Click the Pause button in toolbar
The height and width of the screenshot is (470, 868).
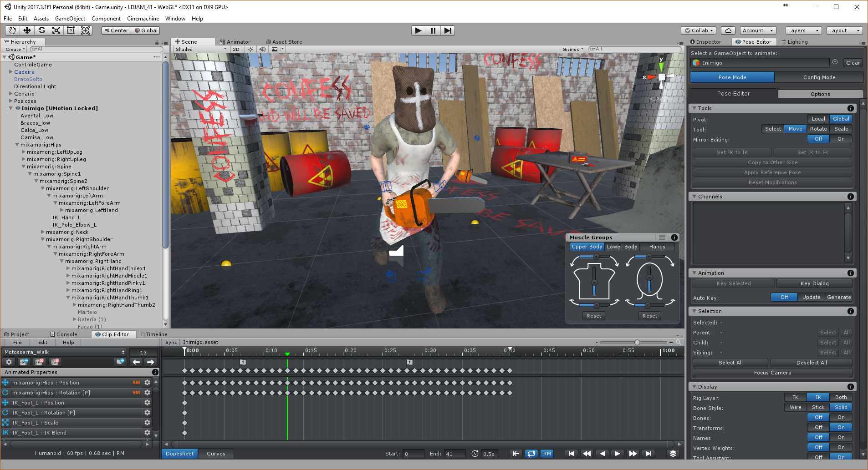tap(433, 30)
